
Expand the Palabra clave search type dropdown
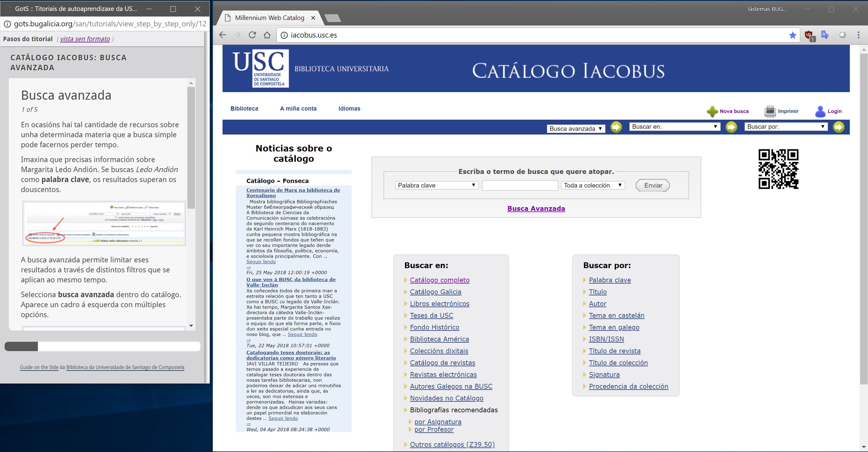[x=437, y=185]
